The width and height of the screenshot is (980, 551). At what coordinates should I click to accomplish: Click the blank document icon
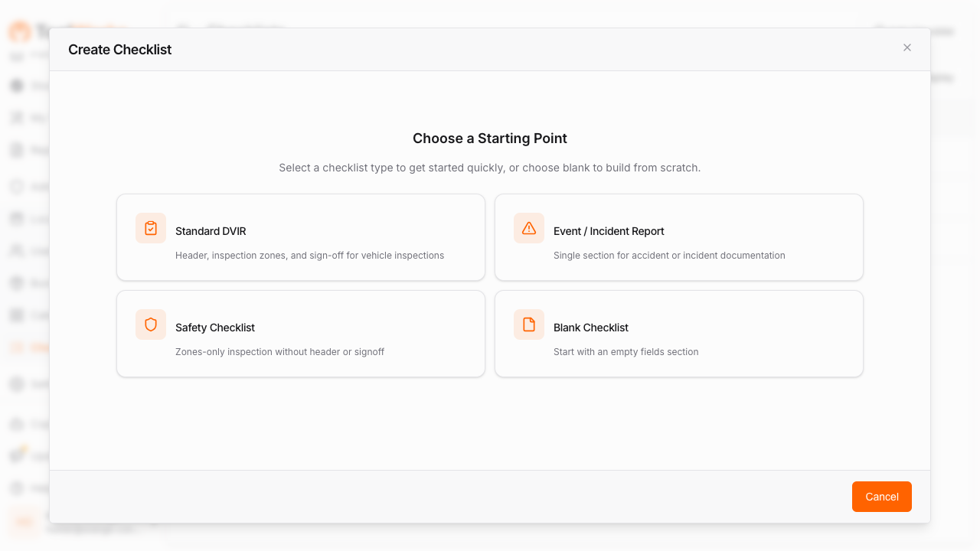[528, 324]
